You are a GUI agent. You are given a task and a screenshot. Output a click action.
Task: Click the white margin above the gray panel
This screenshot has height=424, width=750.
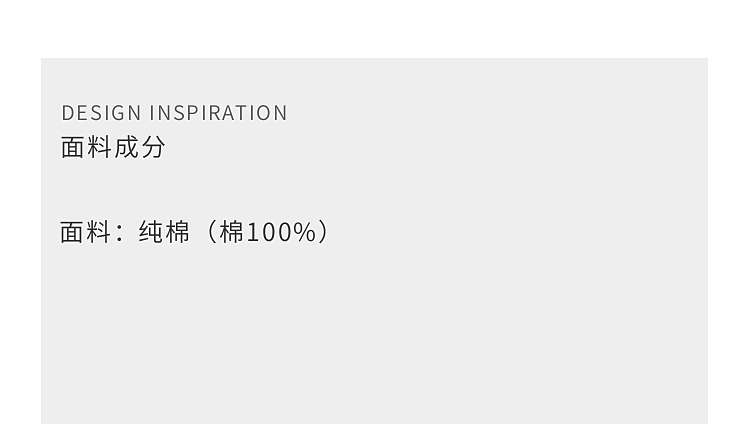(x=375, y=28)
